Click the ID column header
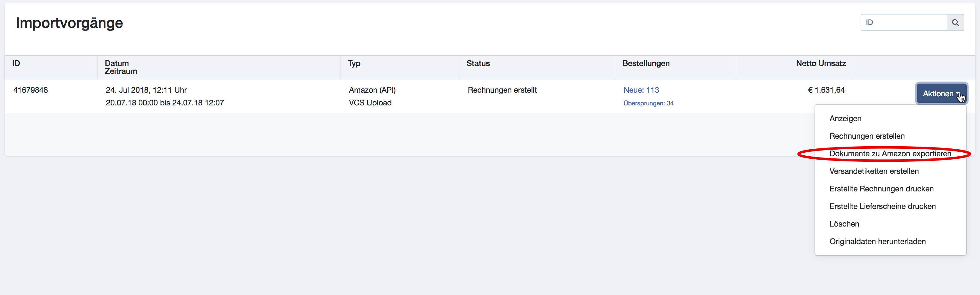Screen dimensions: 980x295 (16, 64)
